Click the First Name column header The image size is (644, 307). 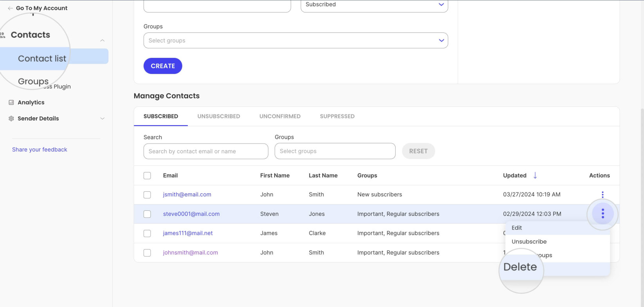[x=275, y=176]
